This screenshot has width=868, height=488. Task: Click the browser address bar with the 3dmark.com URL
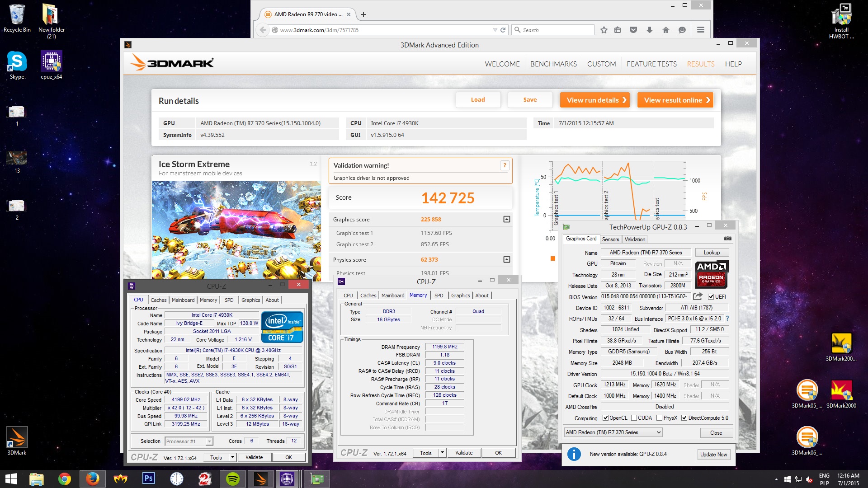coord(384,30)
